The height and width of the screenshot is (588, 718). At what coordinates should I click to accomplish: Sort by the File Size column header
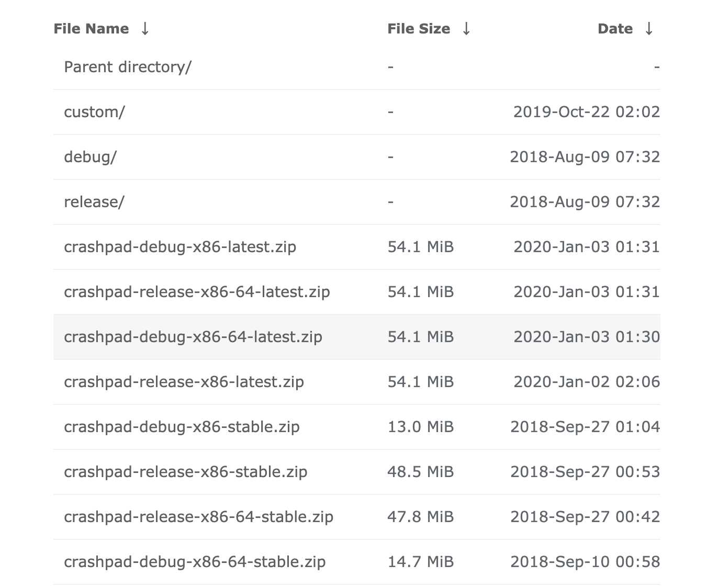click(x=419, y=29)
